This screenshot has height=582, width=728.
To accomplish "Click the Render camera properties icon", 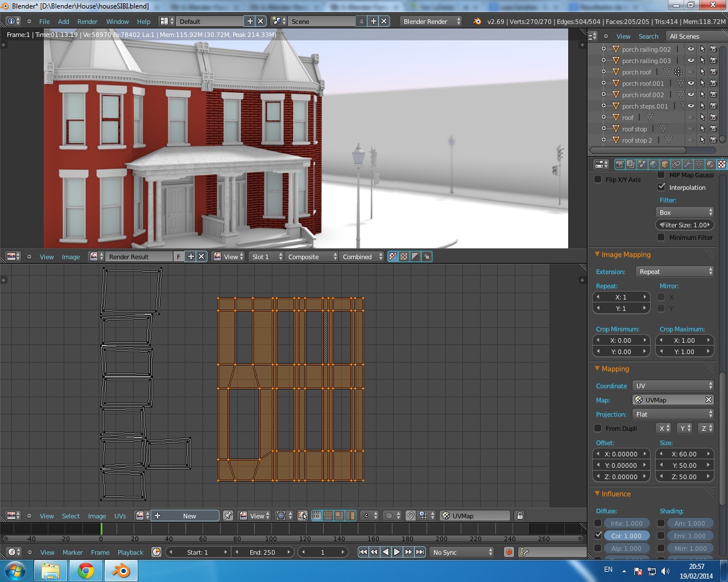I will [x=619, y=164].
